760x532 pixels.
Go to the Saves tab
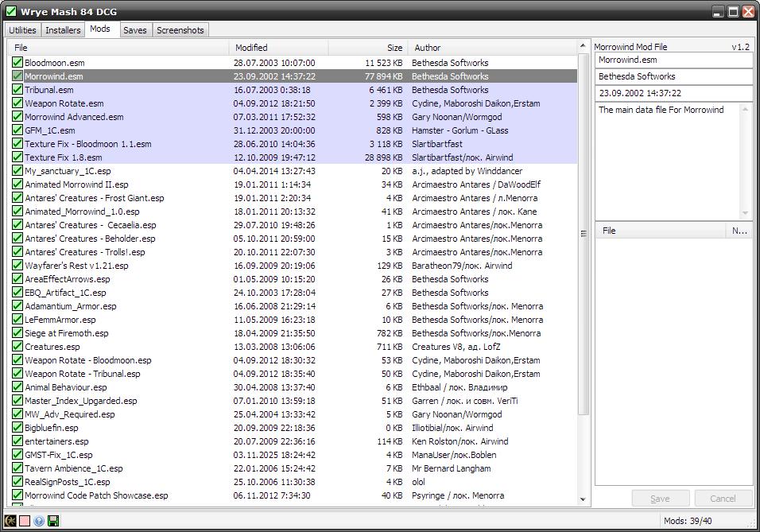(134, 30)
